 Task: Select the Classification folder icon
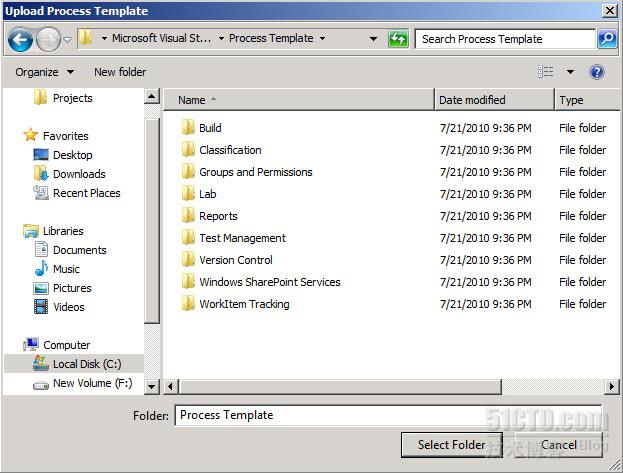click(188, 150)
